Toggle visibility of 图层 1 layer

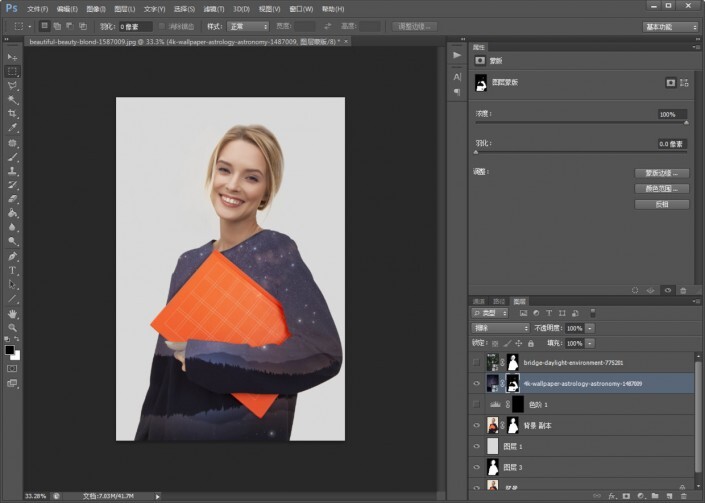pyautogui.click(x=476, y=446)
